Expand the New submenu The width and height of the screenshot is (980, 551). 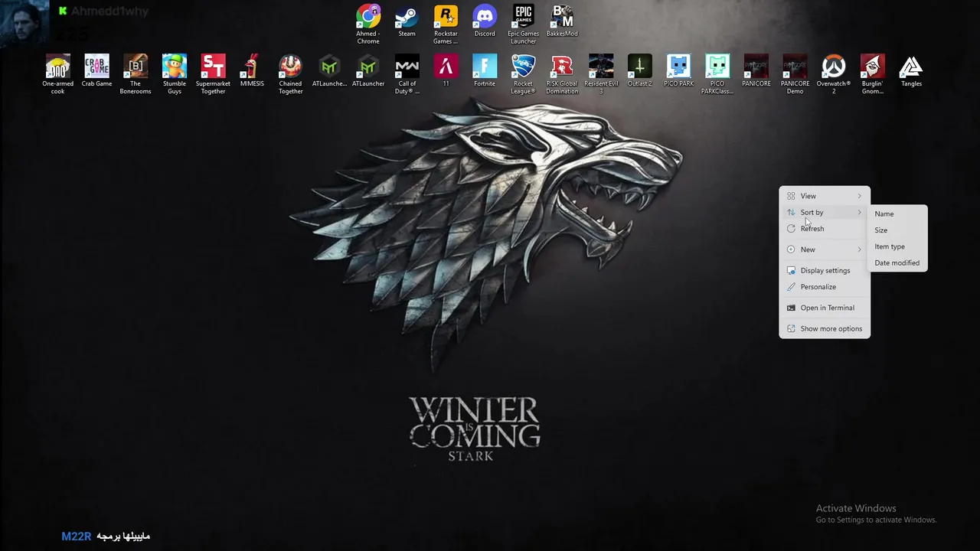tap(825, 249)
